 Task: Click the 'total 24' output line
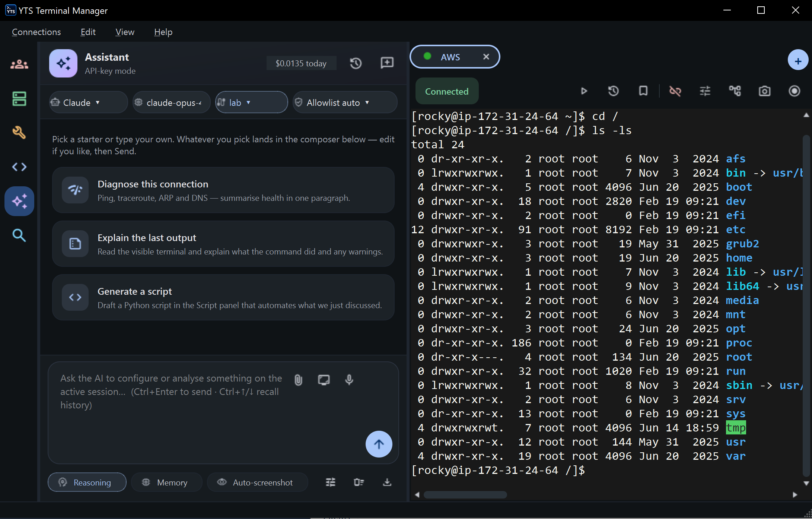(437, 145)
